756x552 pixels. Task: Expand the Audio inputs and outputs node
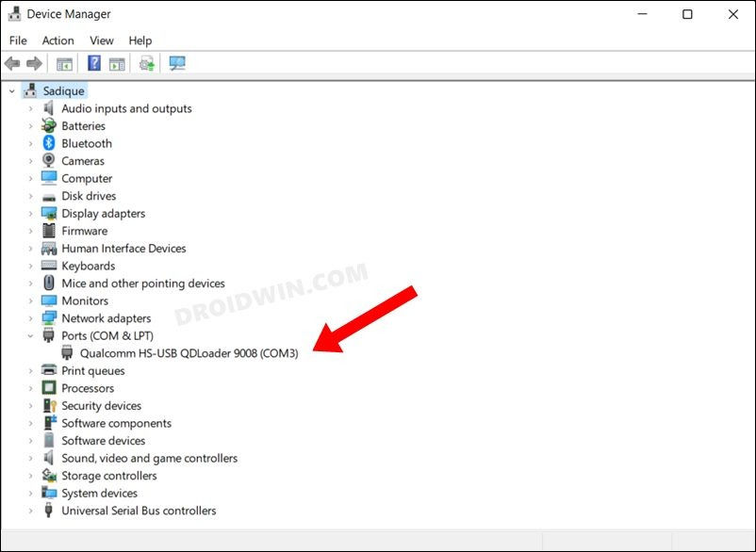30,109
